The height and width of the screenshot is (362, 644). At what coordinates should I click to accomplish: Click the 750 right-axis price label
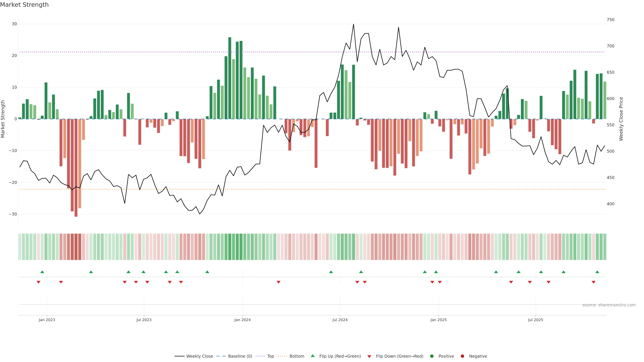610,20
